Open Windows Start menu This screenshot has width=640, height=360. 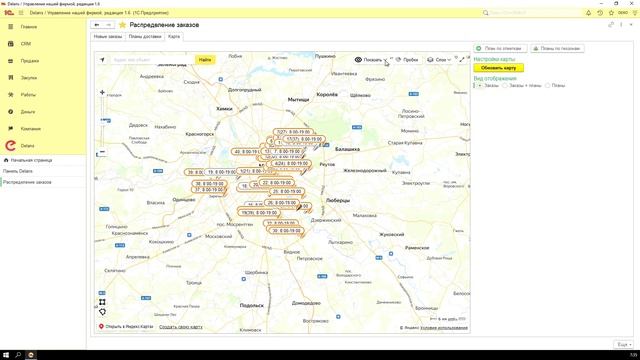click(x=6, y=355)
